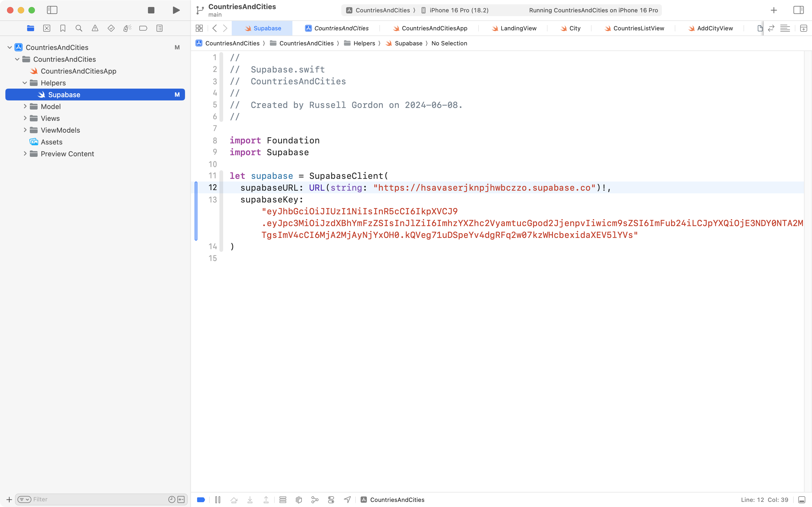Toggle the right inspector panel
The width and height of the screenshot is (812, 507).
pos(798,10)
